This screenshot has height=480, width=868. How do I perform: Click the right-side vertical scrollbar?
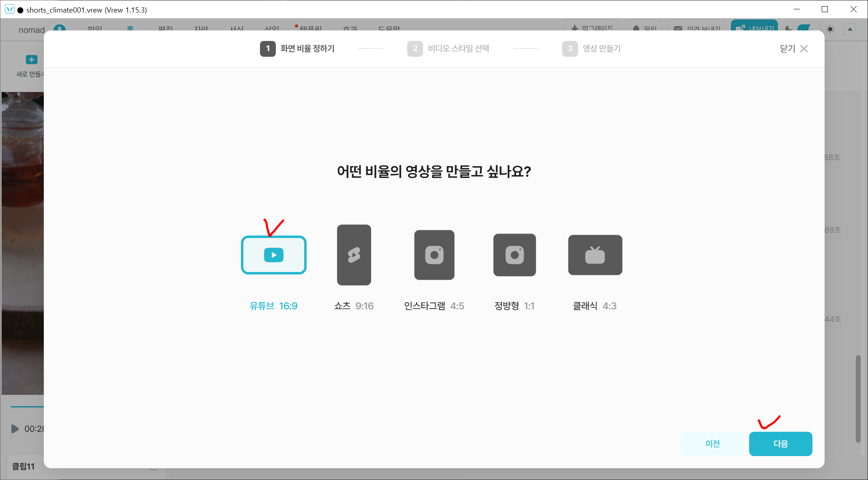[858, 399]
